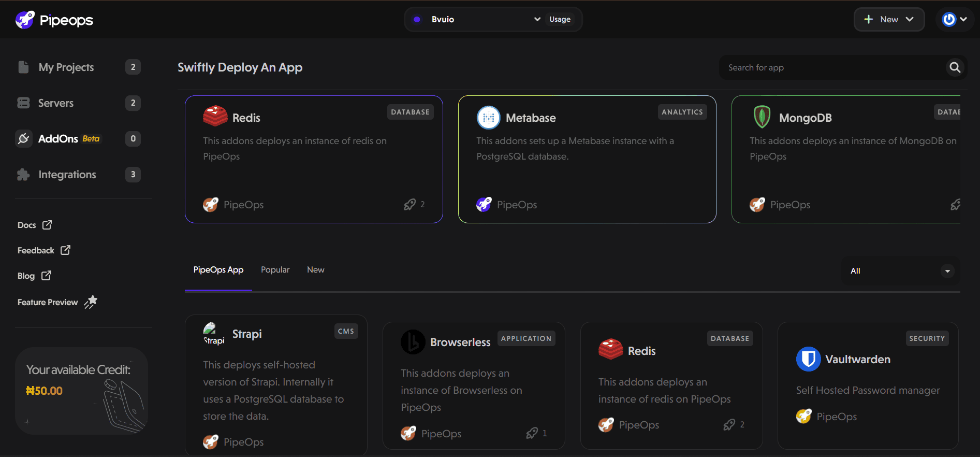The height and width of the screenshot is (457, 980).
Task: Click the MongoDB card title
Action: [x=806, y=118]
